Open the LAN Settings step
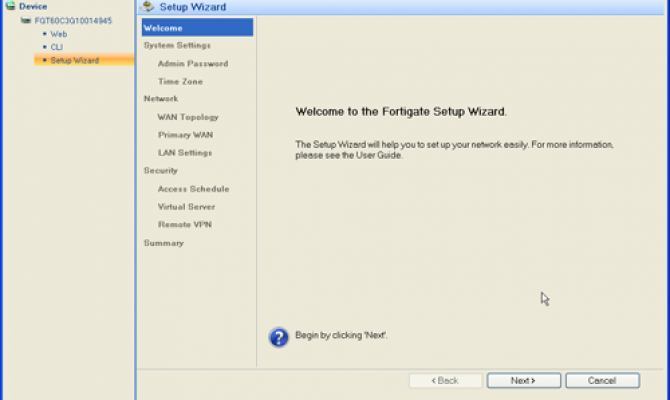Image resolution: width=670 pixels, height=400 pixels. coord(185,153)
